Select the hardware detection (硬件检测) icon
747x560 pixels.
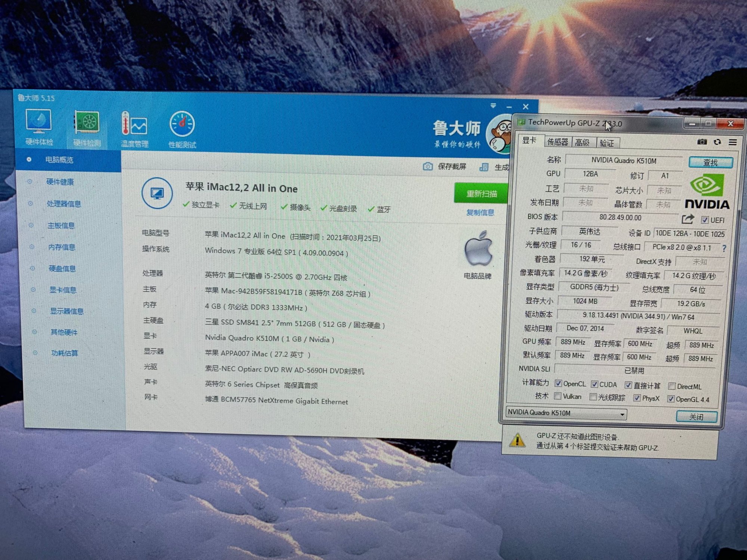point(87,123)
